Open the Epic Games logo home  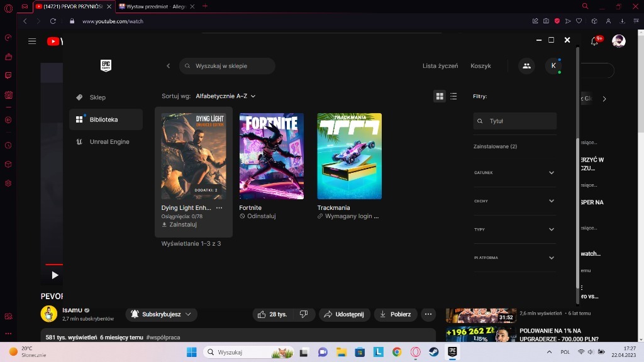(106, 65)
